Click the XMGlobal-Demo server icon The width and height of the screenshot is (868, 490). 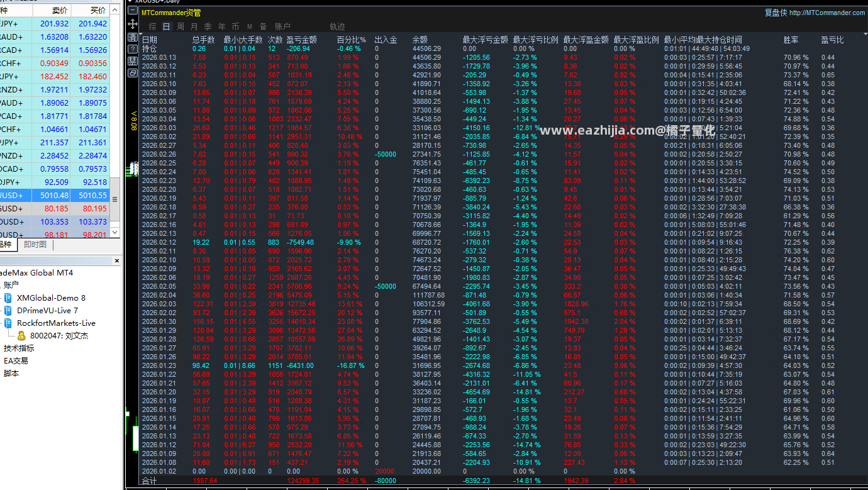coord(8,298)
